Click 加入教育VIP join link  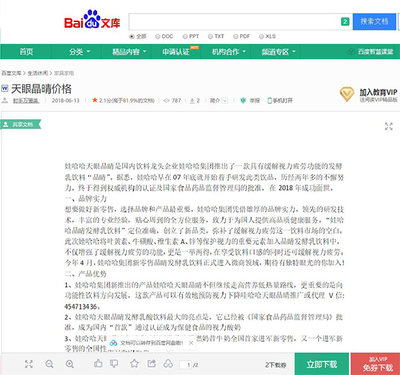point(378,92)
